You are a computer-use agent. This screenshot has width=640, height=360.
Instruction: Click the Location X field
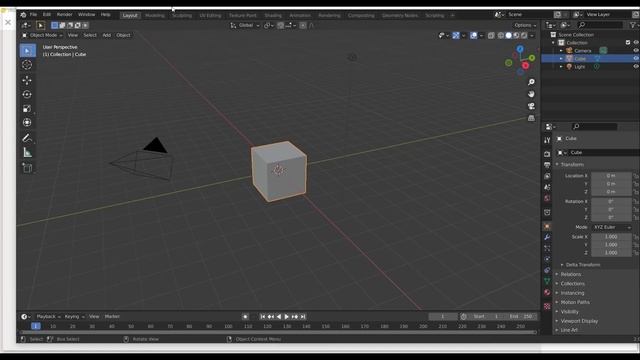(x=611, y=176)
